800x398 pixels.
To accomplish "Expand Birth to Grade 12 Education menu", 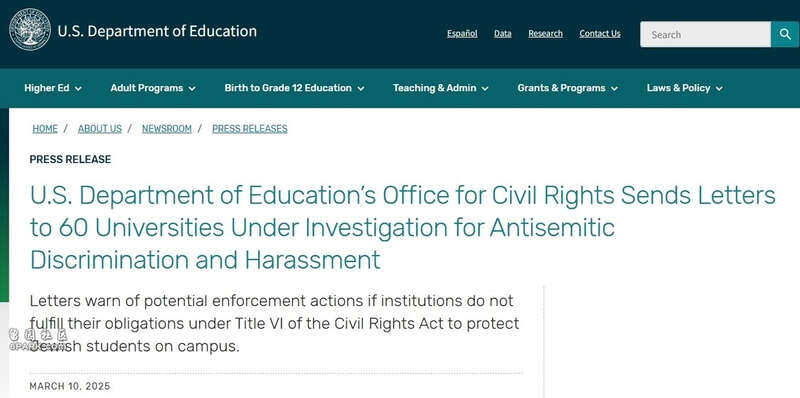I will [294, 88].
